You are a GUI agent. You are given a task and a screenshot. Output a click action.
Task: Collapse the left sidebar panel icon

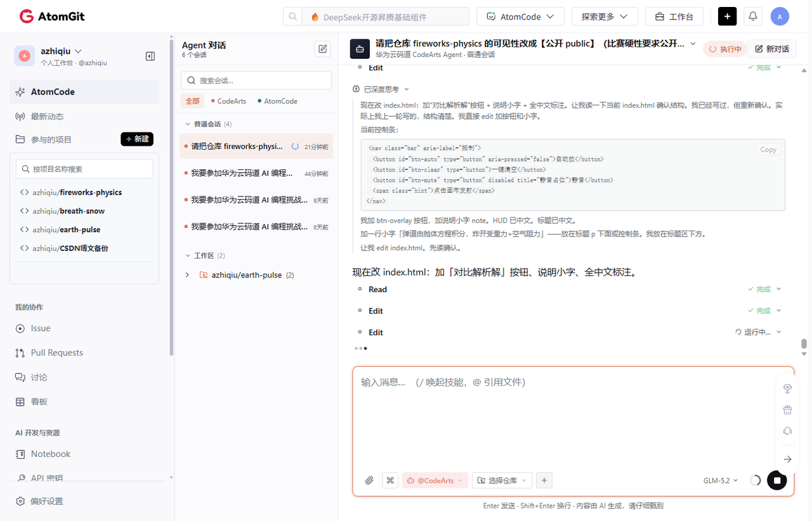click(x=150, y=56)
